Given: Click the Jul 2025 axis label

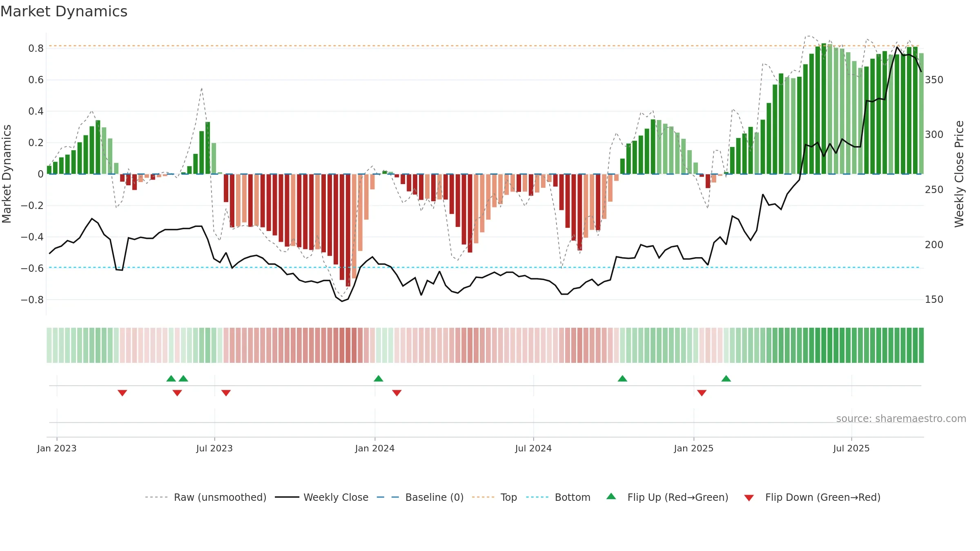Looking at the screenshot, I should (851, 448).
